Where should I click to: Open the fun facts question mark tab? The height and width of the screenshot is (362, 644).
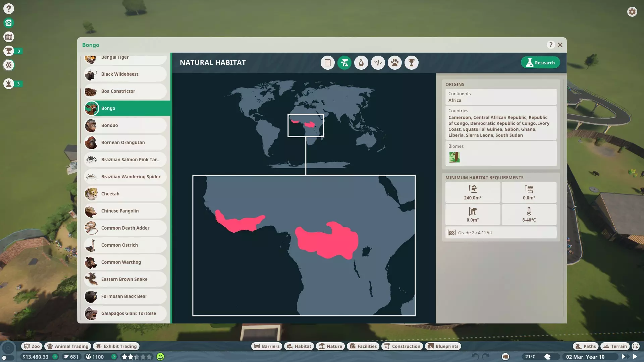[x=378, y=63]
